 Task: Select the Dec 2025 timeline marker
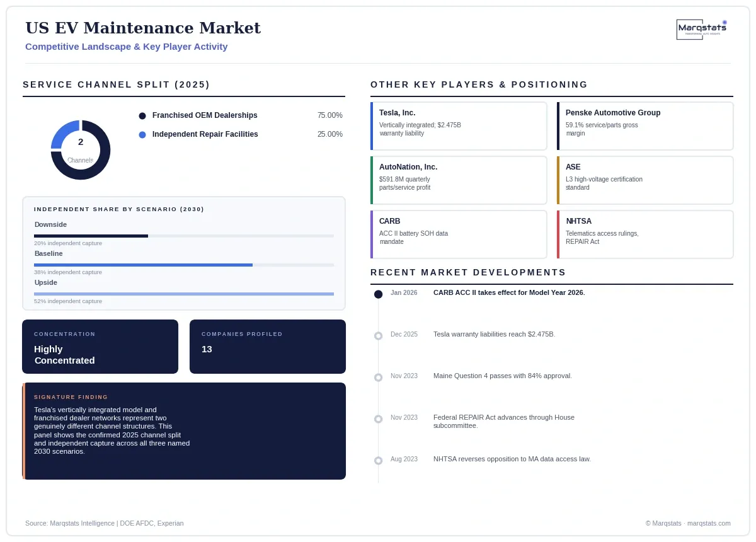(378, 336)
